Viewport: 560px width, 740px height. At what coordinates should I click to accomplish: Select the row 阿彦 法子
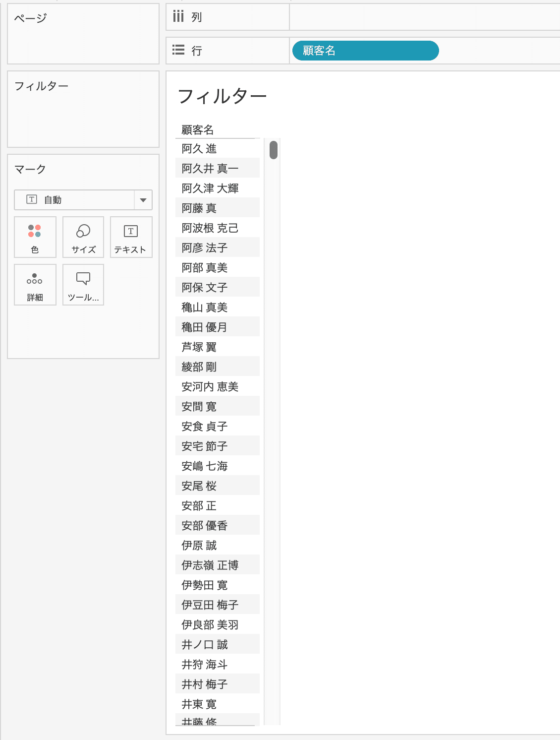click(x=218, y=247)
